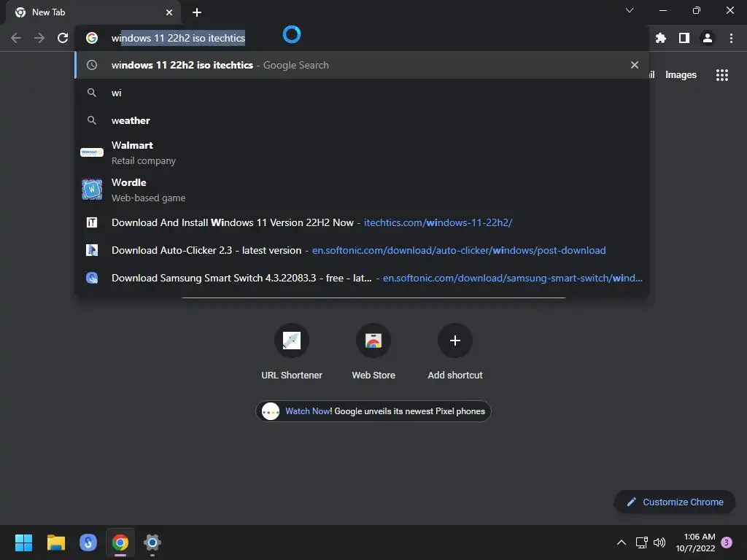
Task: Choose the Walmart Retail company suggestion
Action: (x=362, y=152)
